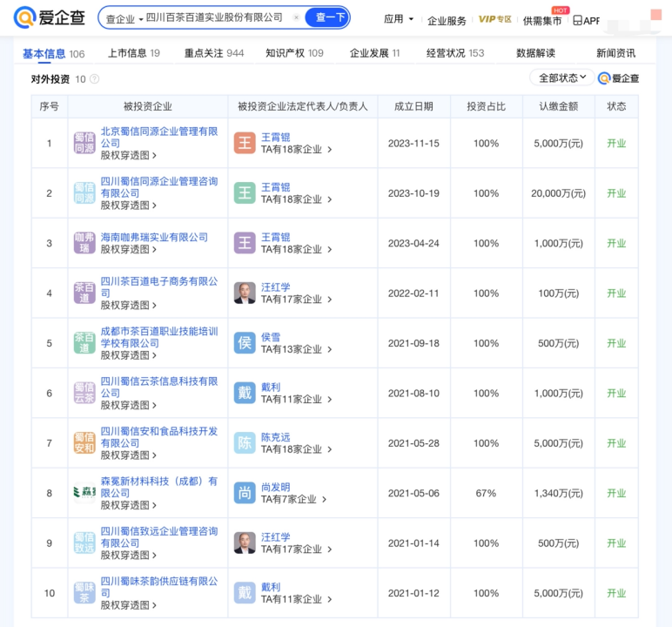Open 王霄锟's profile link in row 1
This screenshot has height=627, width=672.
point(276,138)
